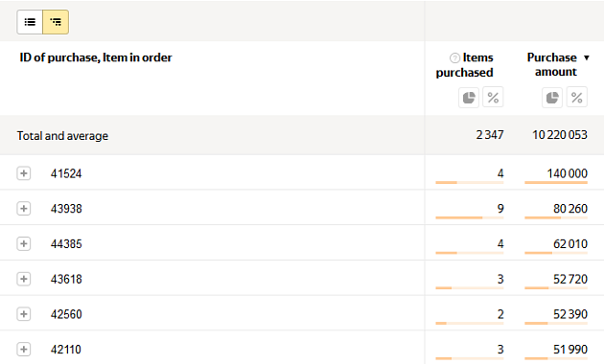
Task: Expand purchase 44385
Action: point(24,244)
